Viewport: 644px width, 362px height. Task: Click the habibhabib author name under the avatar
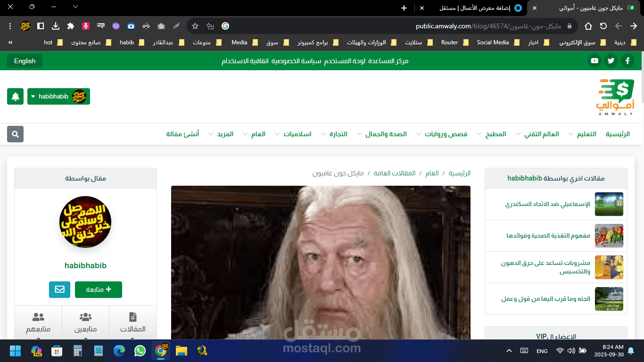85,265
